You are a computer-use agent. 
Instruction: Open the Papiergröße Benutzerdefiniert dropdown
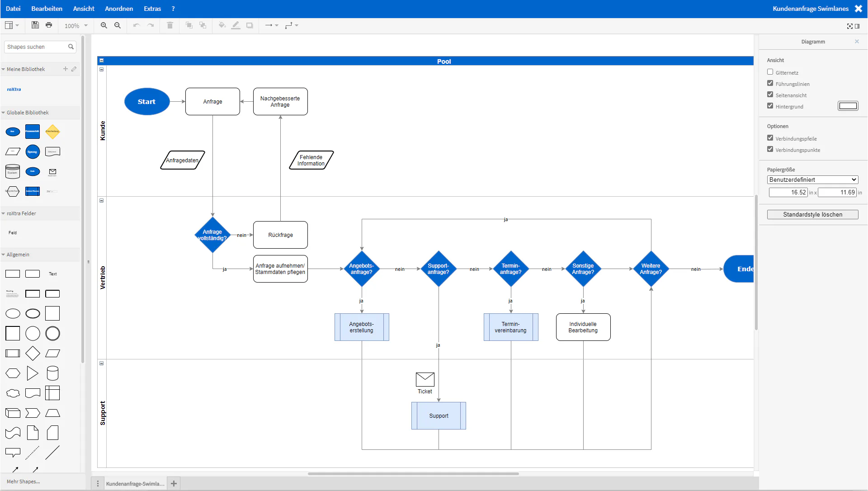(x=812, y=179)
